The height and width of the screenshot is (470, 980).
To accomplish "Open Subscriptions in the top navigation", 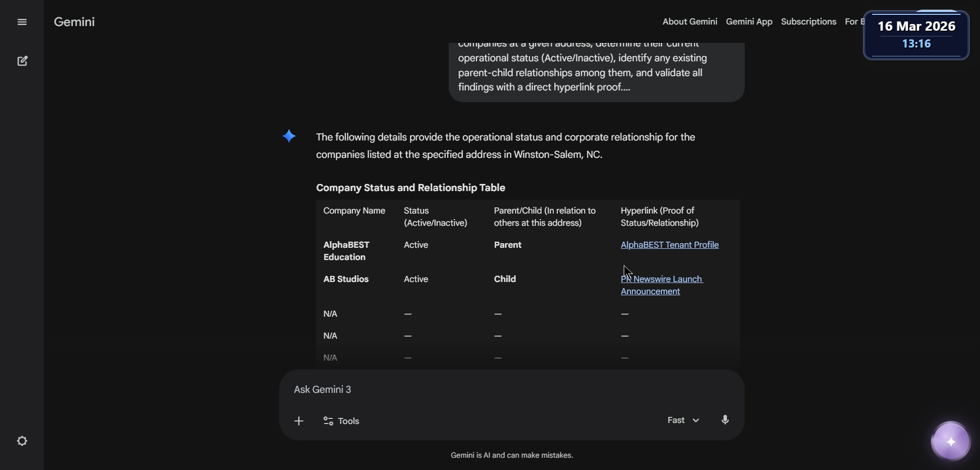I will tap(808, 22).
